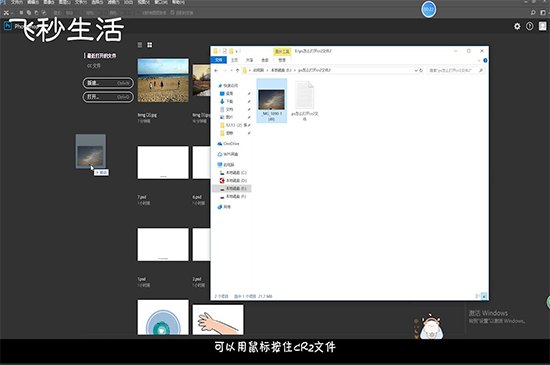Select the CC 文件 section
Image resolution: width=550 pixels, height=365 pixels.
pos(94,66)
